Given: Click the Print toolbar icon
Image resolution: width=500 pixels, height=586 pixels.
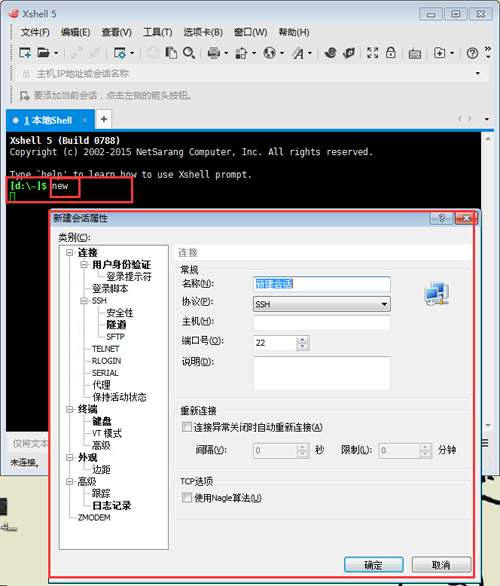Looking at the screenshot, I should click(x=214, y=53).
